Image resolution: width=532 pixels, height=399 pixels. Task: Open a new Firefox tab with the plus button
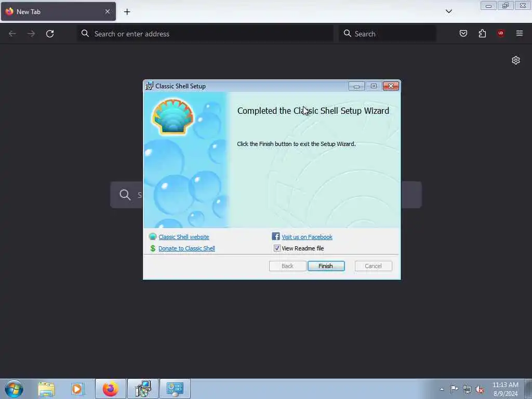click(x=127, y=12)
